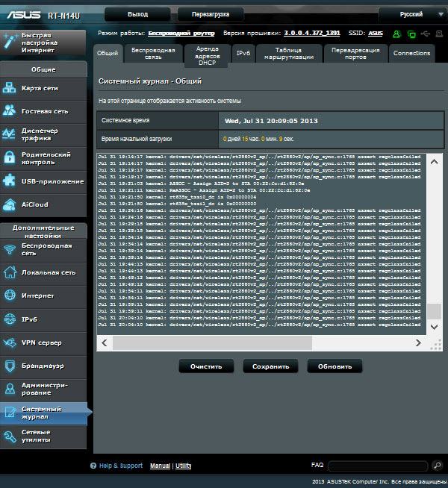448x488 pixels.
Task: Open the AiCloud icon
Action: (x=10, y=204)
